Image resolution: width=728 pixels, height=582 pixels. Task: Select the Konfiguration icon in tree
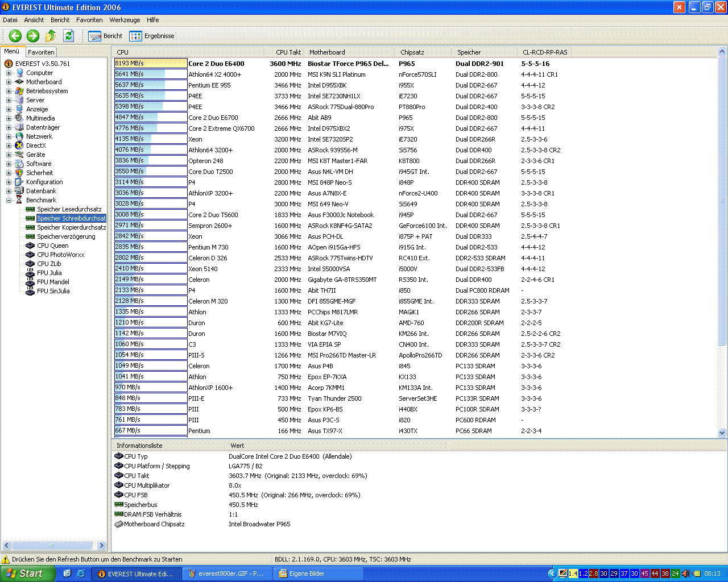[x=19, y=182]
